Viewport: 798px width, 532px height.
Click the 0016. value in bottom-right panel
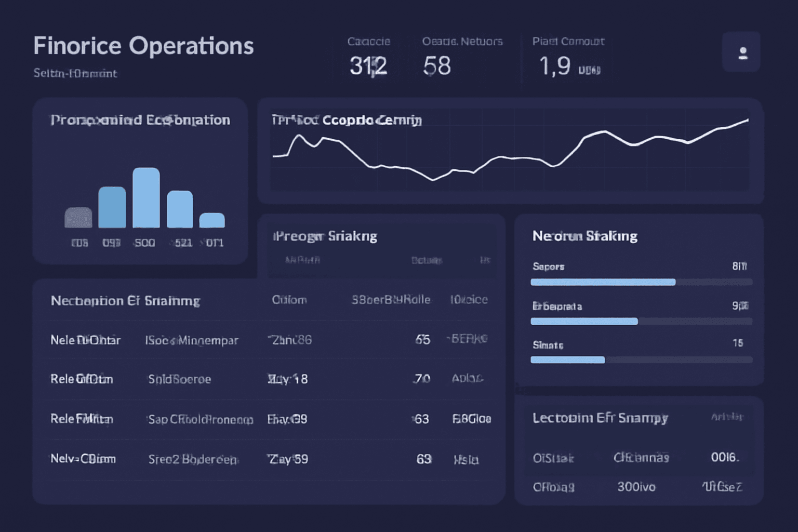pyautogui.click(x=725, y=457)
